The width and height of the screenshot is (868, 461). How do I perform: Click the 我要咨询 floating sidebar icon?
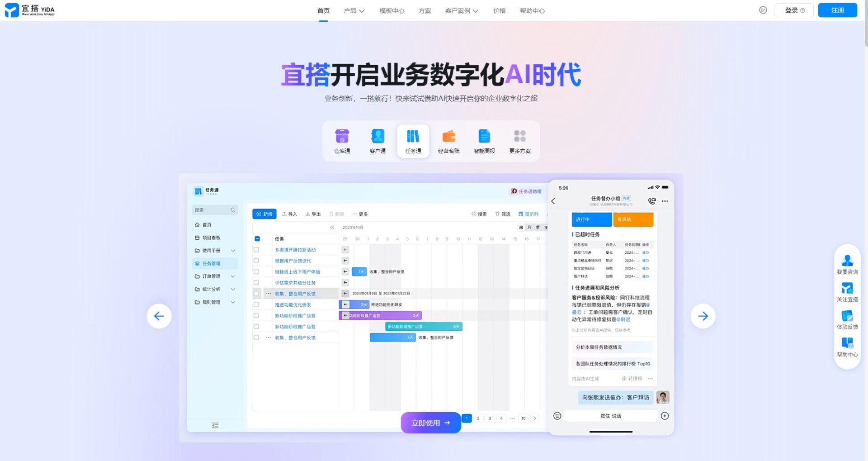[x=847, y=263]
